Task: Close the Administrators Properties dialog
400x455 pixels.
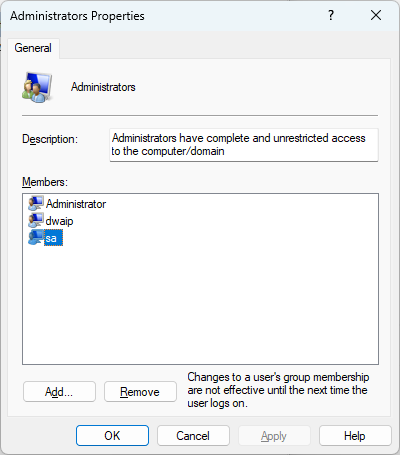Action: click(376, 15)
